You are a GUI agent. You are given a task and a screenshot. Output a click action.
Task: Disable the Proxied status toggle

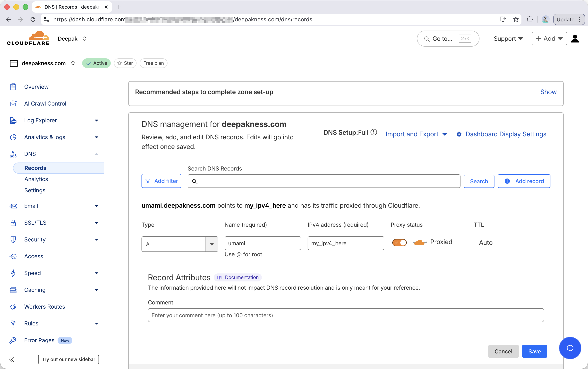click(399, 242)
